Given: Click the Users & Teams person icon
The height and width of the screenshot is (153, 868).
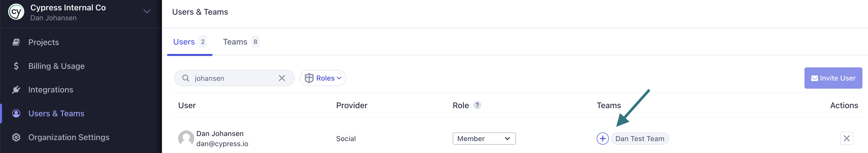Looking at the screenshot, I should [16, 113].
